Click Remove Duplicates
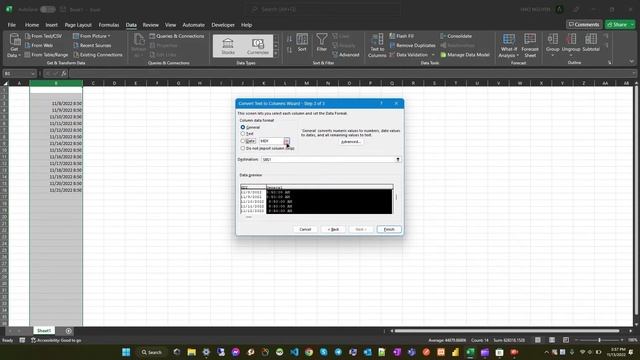The width and height of the screenshot is (640, 360). pyautogui.click(x=412, y=45)
